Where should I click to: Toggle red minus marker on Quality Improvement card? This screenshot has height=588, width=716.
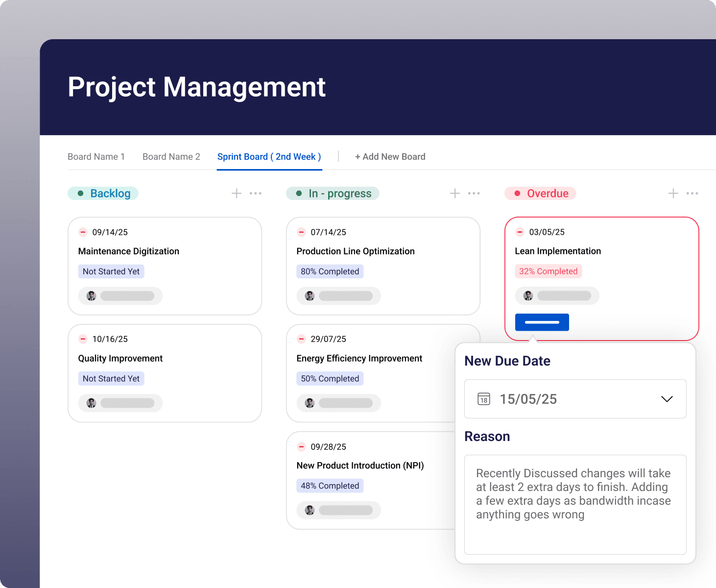tap(83, 339)
